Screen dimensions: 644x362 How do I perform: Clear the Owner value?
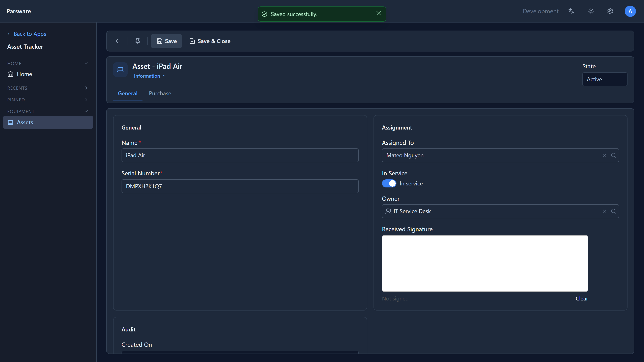tap(605, 211)
